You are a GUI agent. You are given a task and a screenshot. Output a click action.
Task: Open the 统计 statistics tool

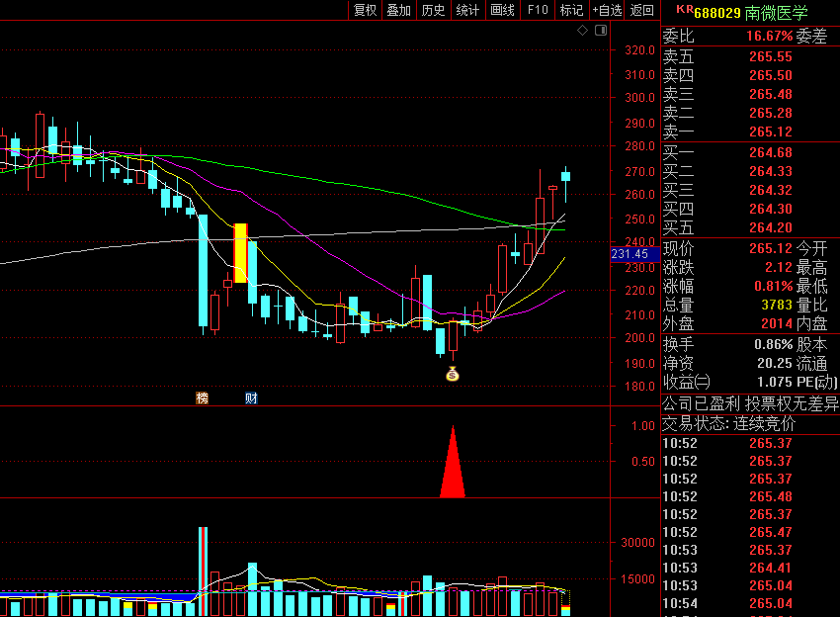pyautogui.click(x=467, y=10)
